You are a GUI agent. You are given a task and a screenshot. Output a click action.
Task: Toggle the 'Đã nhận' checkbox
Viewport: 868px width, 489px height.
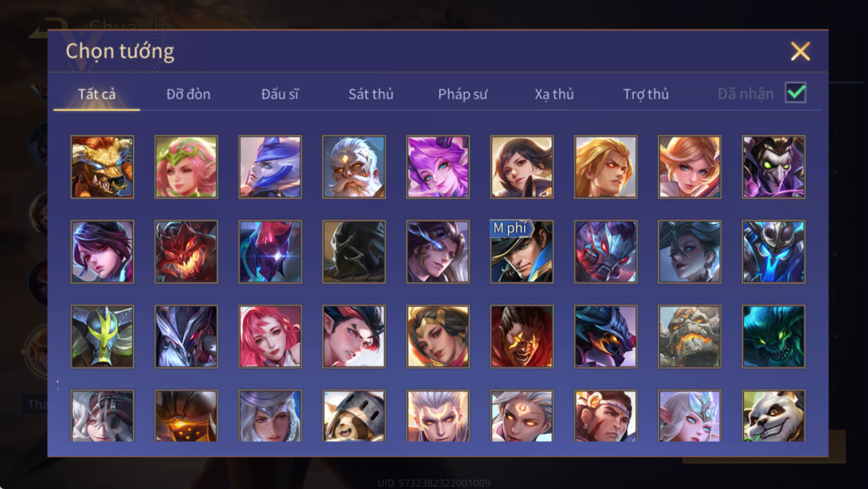[795, 93]
